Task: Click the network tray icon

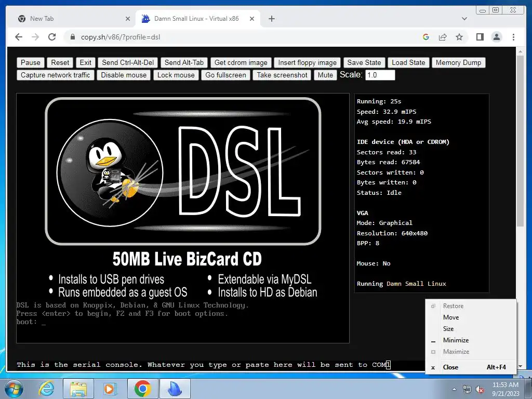Action: 467,389
